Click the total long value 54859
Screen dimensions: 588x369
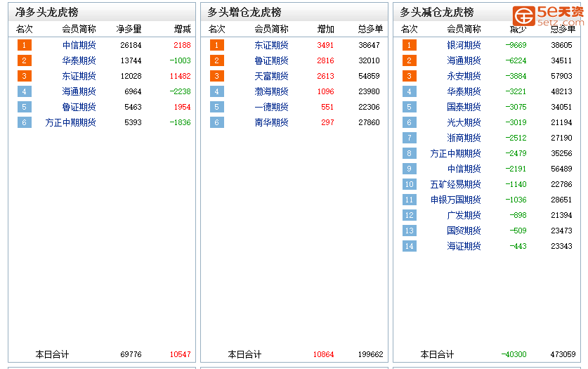[369, 76]
